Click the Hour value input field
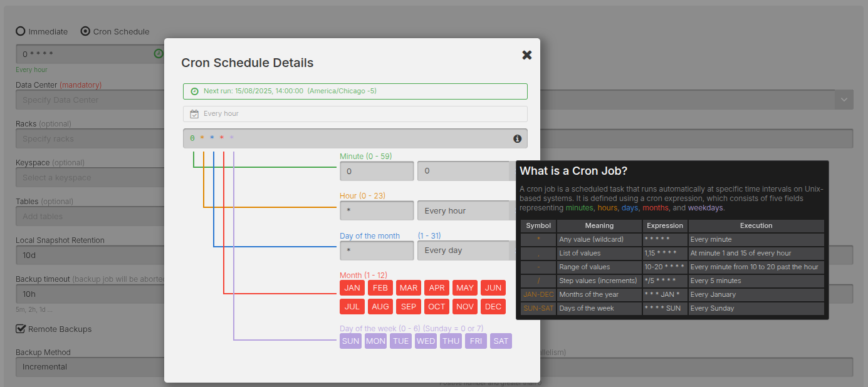The height and width of the screenshot is (387, 868). click(x=377, y=211)
